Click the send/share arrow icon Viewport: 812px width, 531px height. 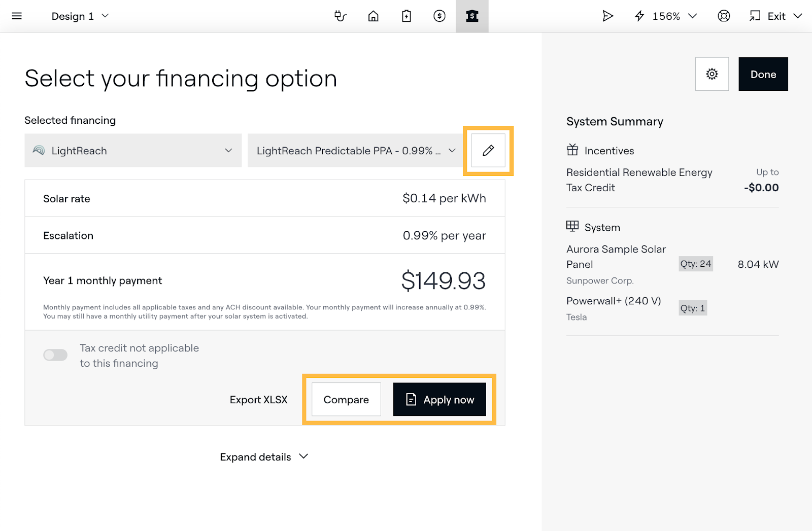coord(607,16)
